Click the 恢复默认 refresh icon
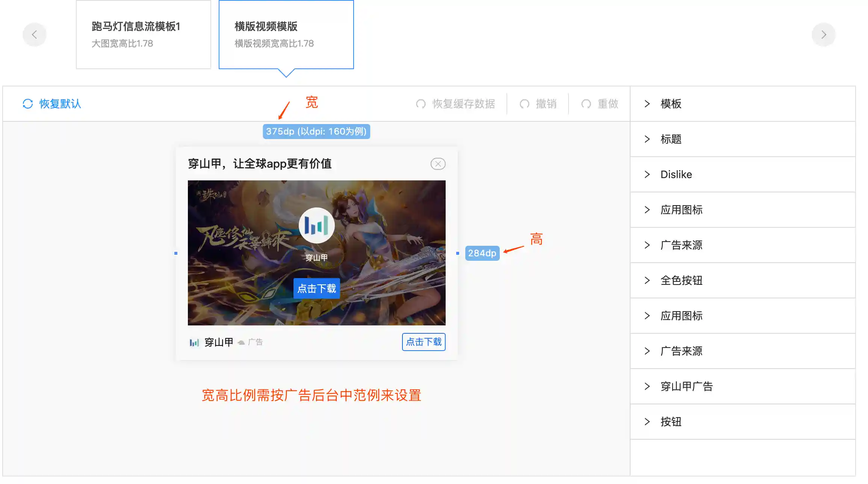Viewport: 868px width, 484px height. coord(28,104)
